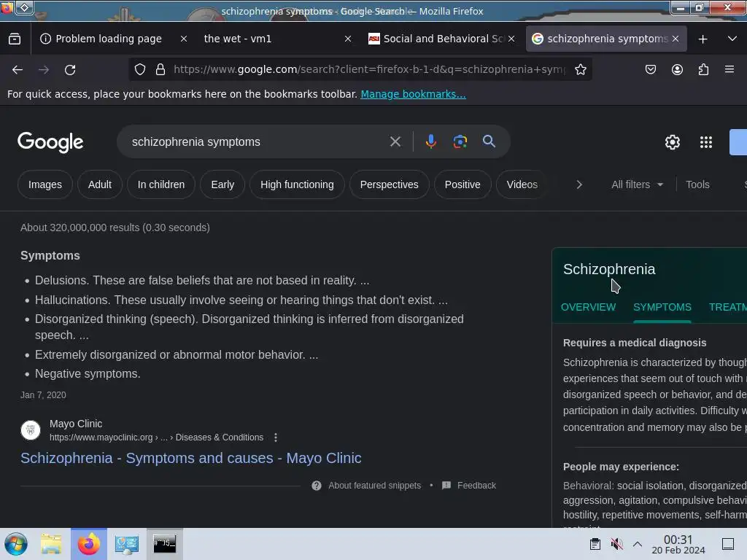Open the Firefox account icon
Screen dimensions: 747x560
[x=677, y=69]
